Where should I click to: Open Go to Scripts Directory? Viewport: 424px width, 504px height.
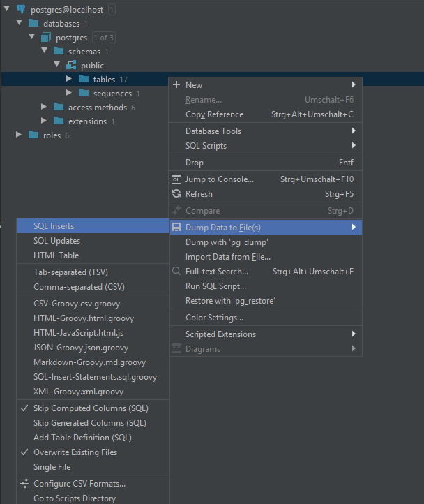coord(75,498)
